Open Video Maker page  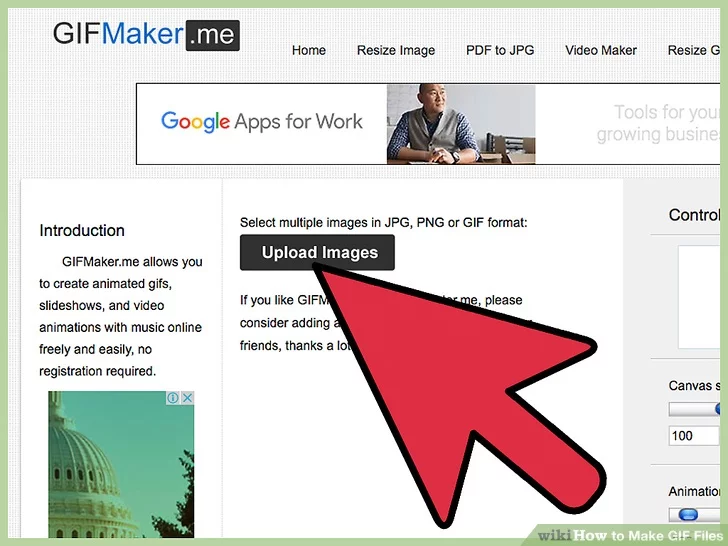point(601,50)
